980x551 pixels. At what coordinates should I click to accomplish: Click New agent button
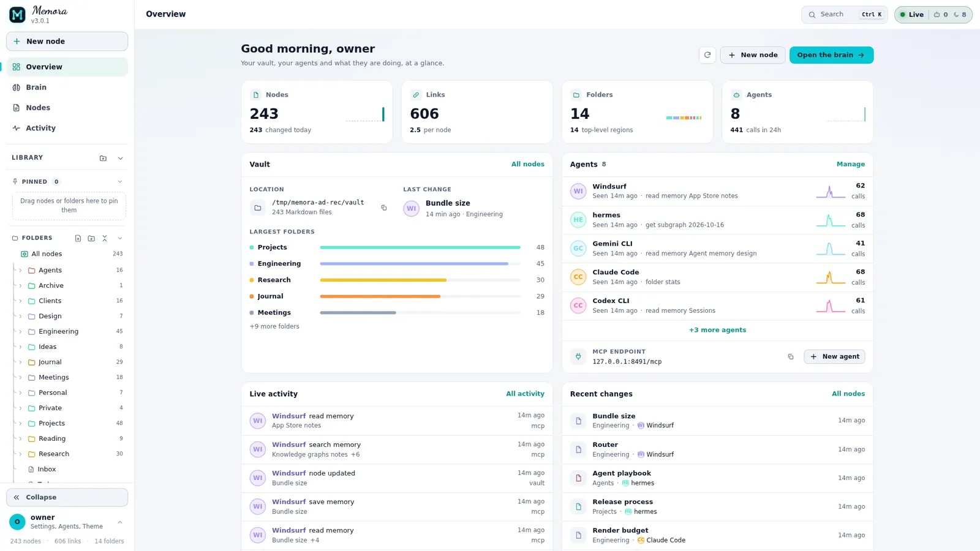(834, 356)
